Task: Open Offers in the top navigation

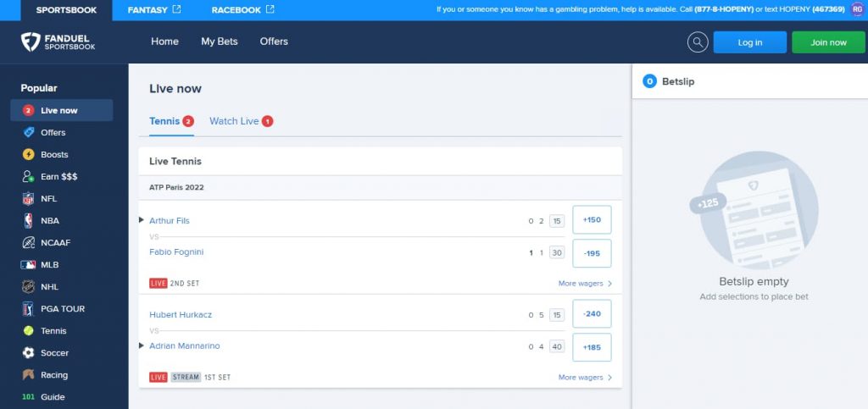Action: (274, 41)
